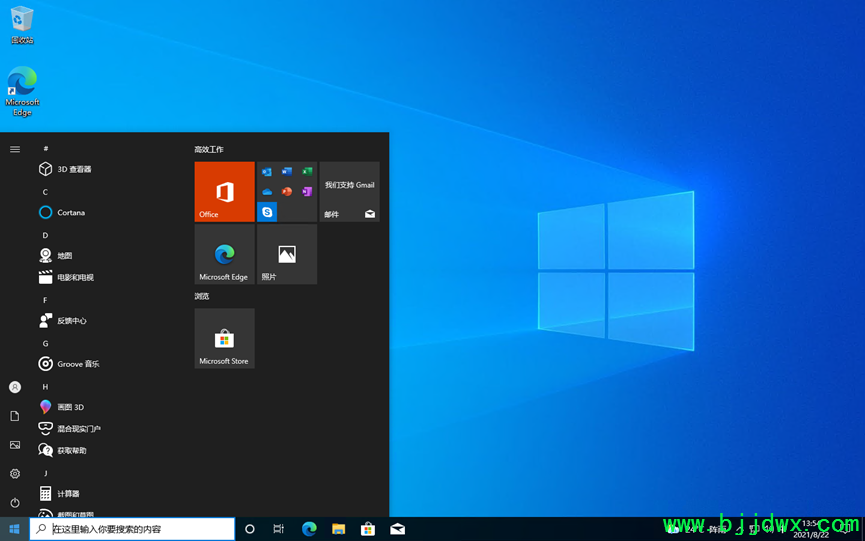
Task: Open Mail from the taskbar
Action: point(397,529)
